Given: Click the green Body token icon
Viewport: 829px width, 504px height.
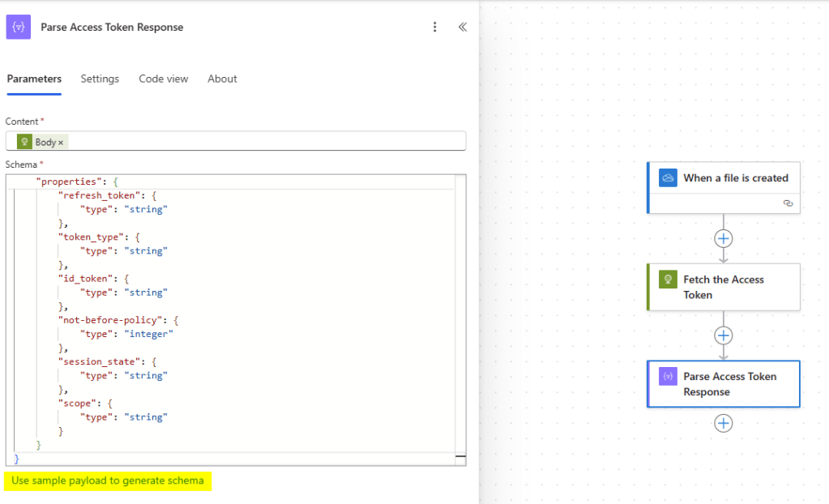Looking at the screenshot, I should (x=24, y=142).
